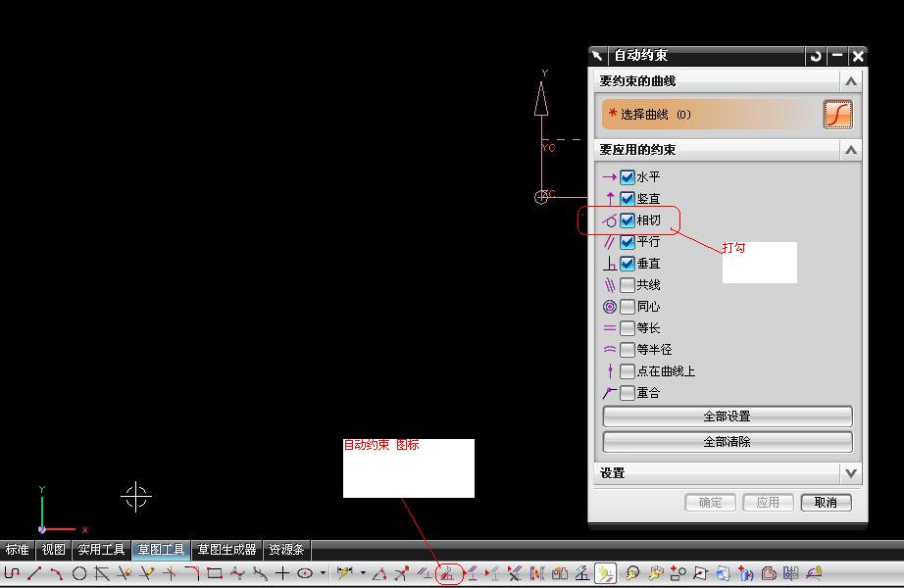Screen dimensions: 904x588
Task: Open the dropdown arrow beside Ellipse tool
Action: (323, 573)
